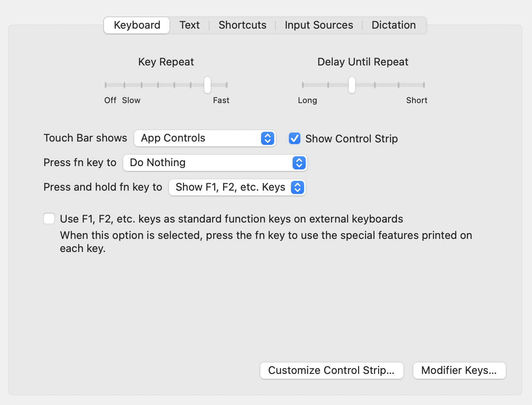Set Key Repeat to fastest tick mark
The width and height of the screenshot is (532, 405).
coord(227,85)
